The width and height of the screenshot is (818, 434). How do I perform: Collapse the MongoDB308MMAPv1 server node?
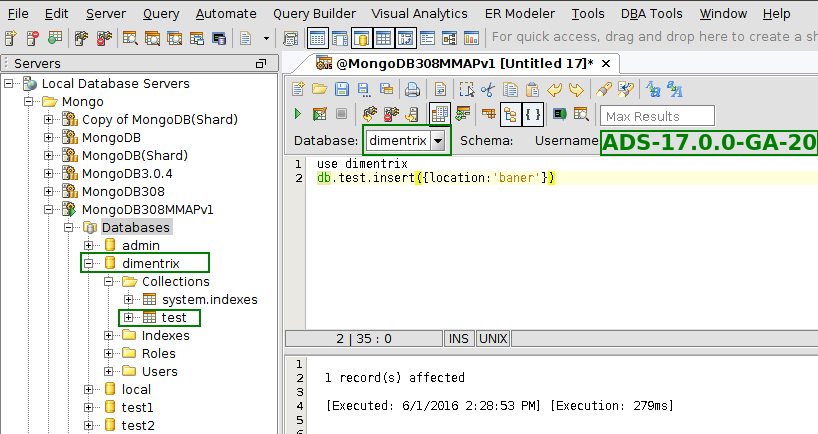pos(49,209)
